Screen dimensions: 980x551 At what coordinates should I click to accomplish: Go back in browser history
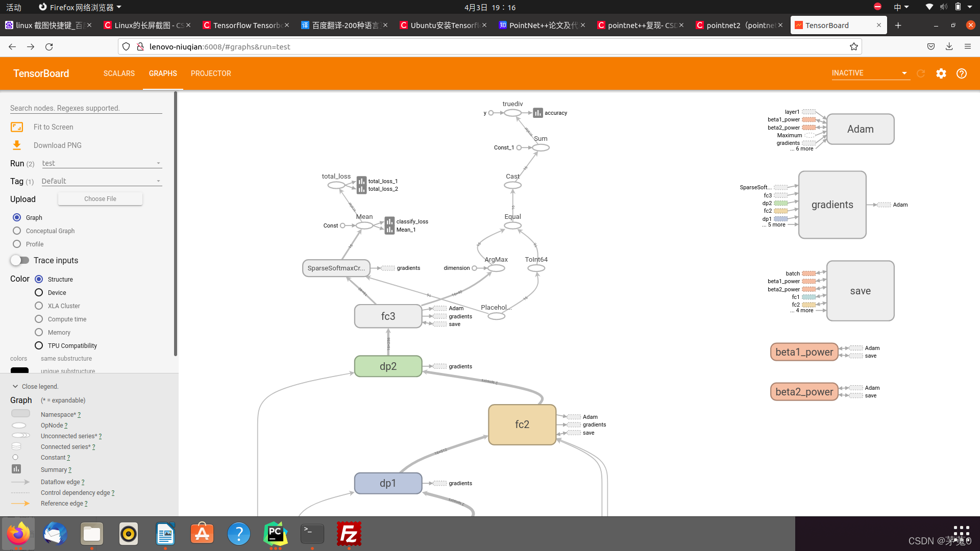click(12, 46)
